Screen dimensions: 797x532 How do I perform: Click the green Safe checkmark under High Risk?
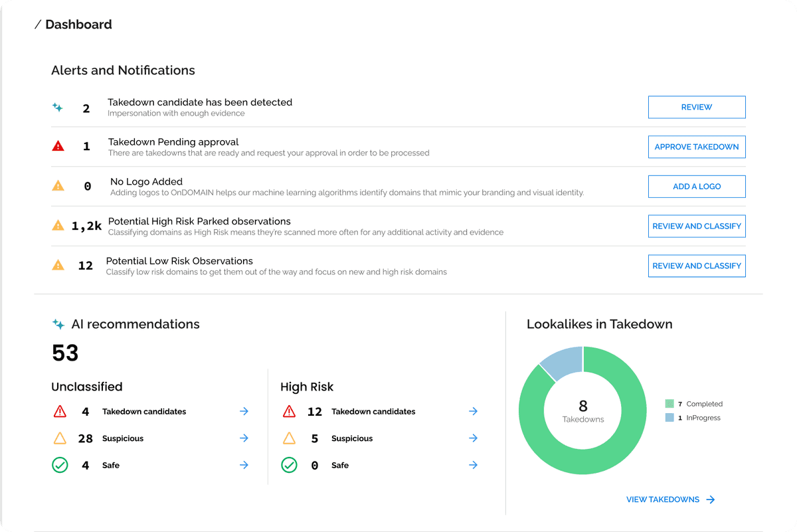tap(289, 465)
